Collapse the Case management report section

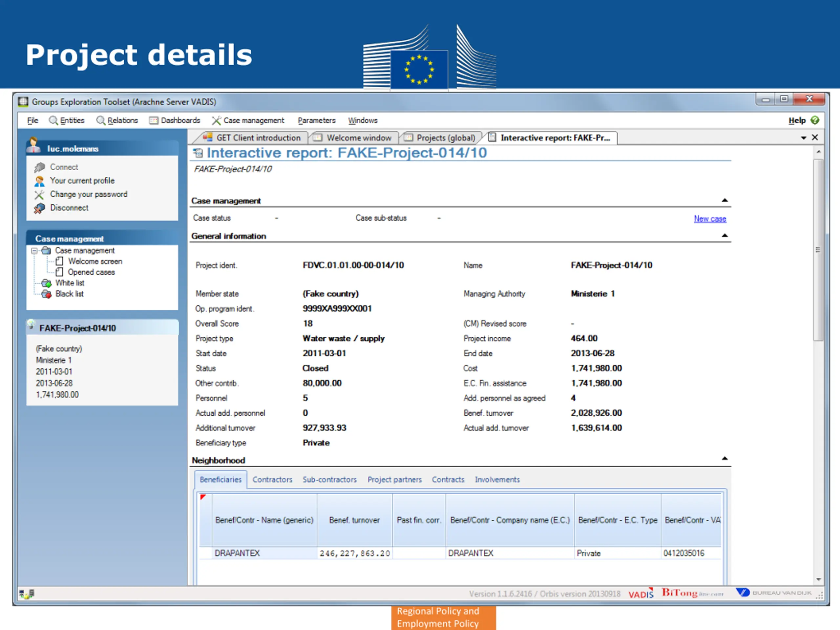pos(724,200)
